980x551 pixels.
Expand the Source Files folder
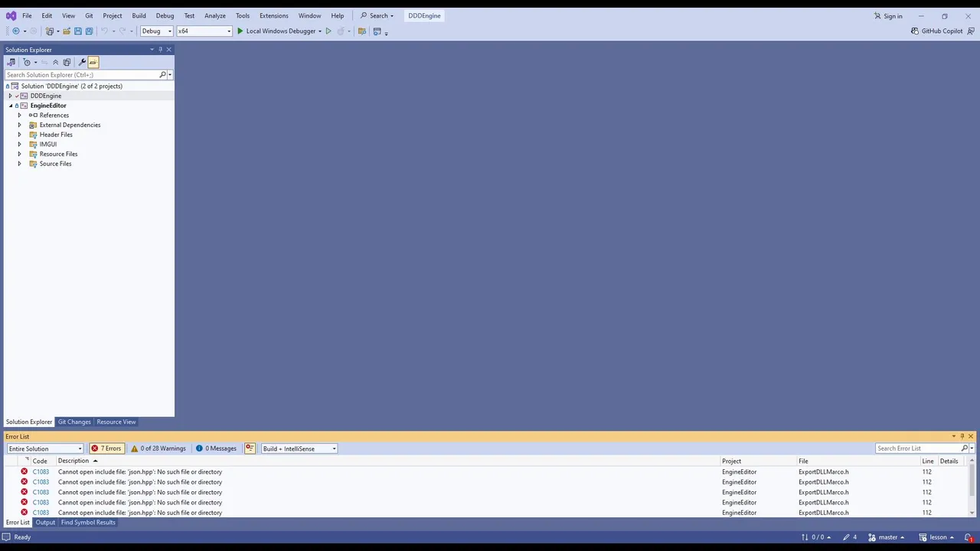click(x=20, y=164)
